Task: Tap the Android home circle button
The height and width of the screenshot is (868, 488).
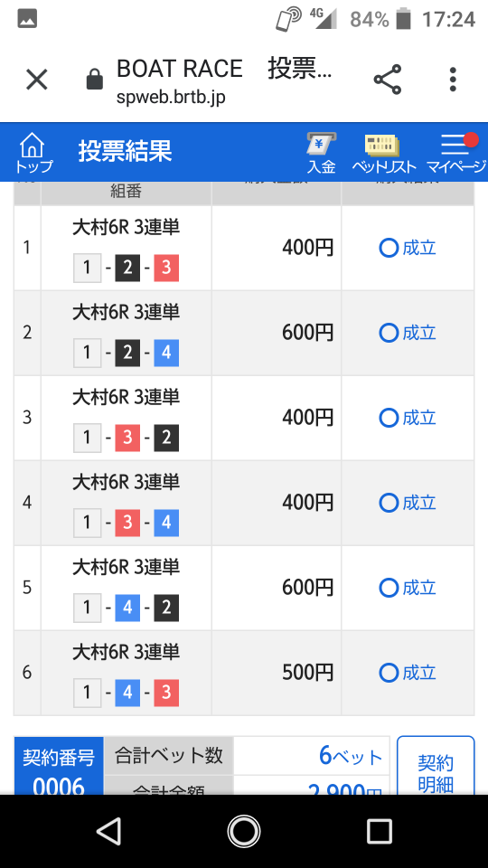Action: (x=244, y=831)
